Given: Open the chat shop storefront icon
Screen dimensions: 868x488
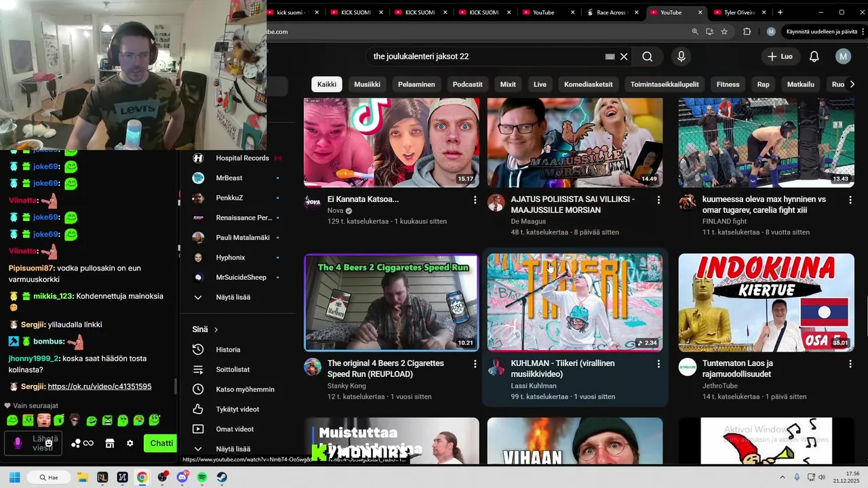Looking at the screenshot, I should click(x=110, y=443).
